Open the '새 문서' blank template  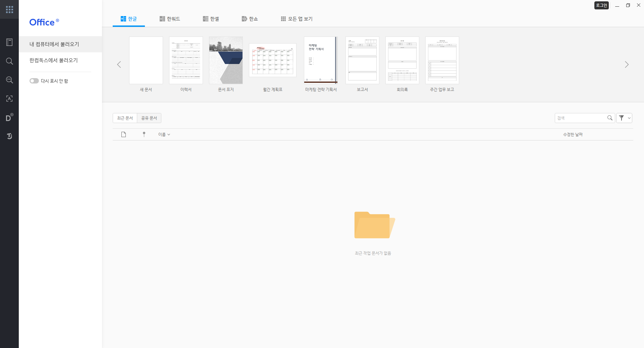[x=146, y=60]
